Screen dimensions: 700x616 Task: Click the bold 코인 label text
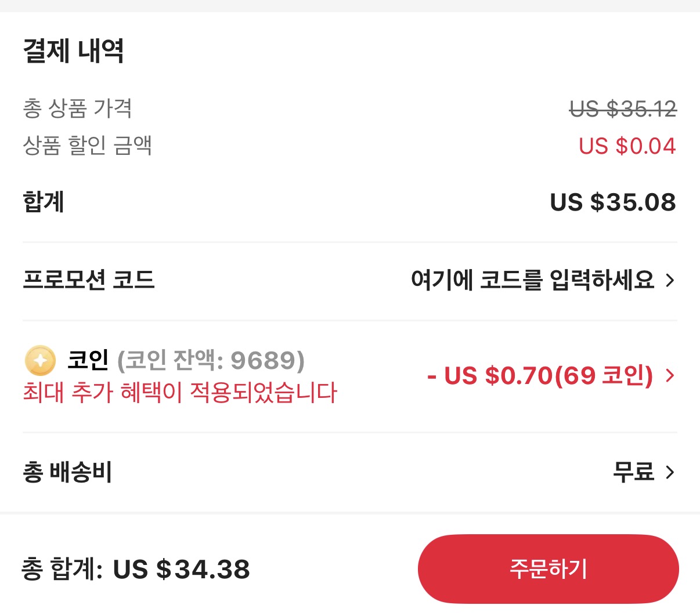coord(88,360)
